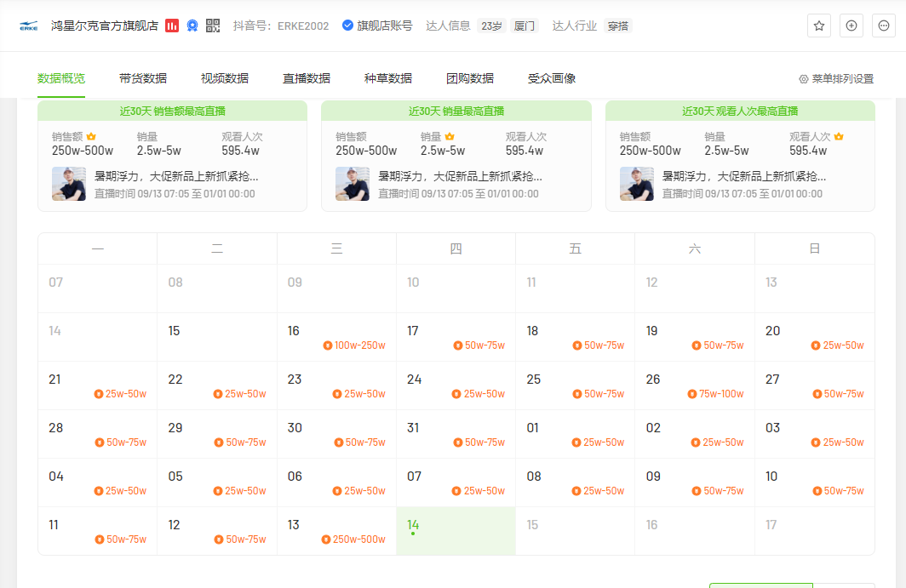Open the 直播数据 tab

click(307, 78)
